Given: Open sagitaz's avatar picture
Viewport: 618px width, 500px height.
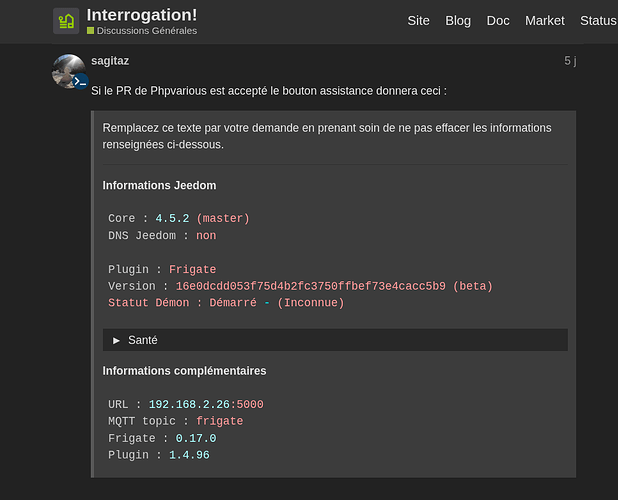Looking at the screenshot, I should (68, 71).
